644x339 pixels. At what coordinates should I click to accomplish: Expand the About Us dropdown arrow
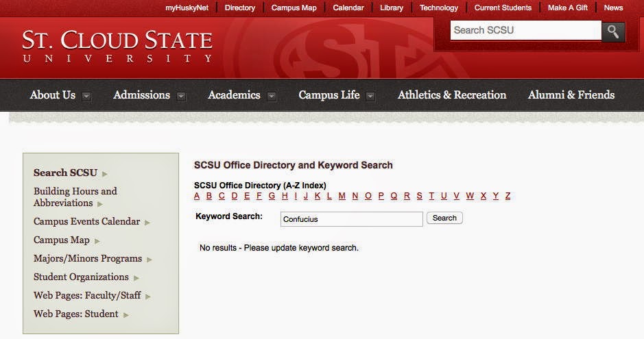[86, 97]
